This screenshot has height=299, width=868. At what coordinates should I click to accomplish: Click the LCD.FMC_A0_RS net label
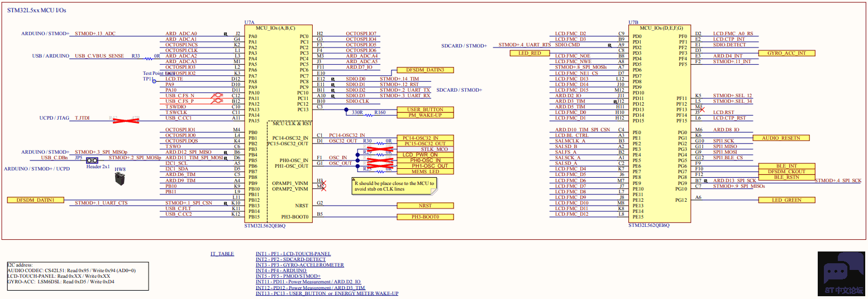(733, 34)
